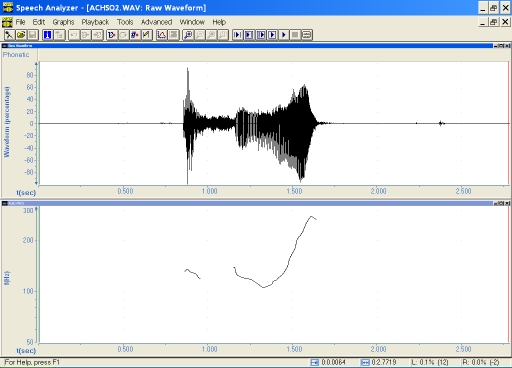The height and width of the screenshot is (368, 512).
Task: Click the length value 0:2.7719 in status bar
Action: 384,362
